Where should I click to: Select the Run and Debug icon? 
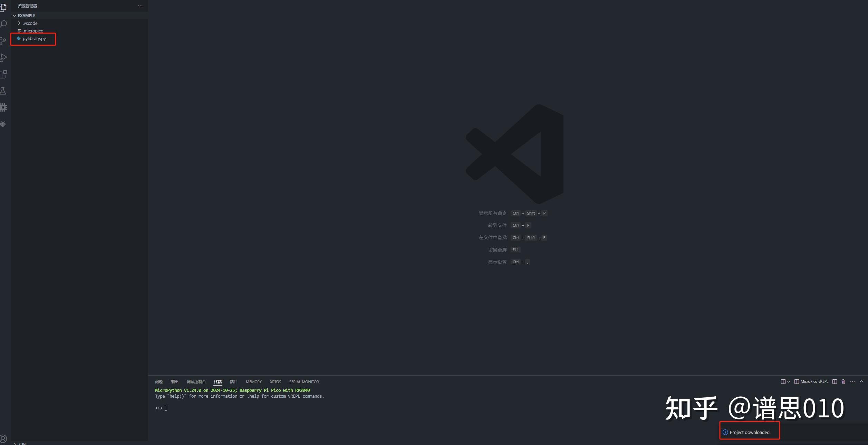point(4,57)
